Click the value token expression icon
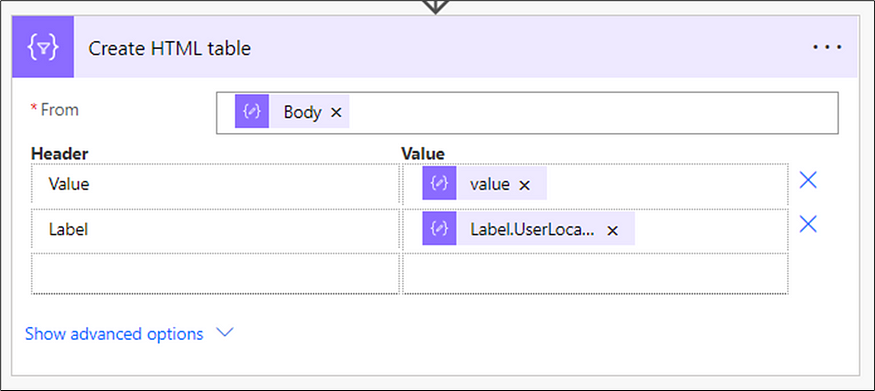The image size is (875, 391). pyautogui.click(x=439, y=183)
